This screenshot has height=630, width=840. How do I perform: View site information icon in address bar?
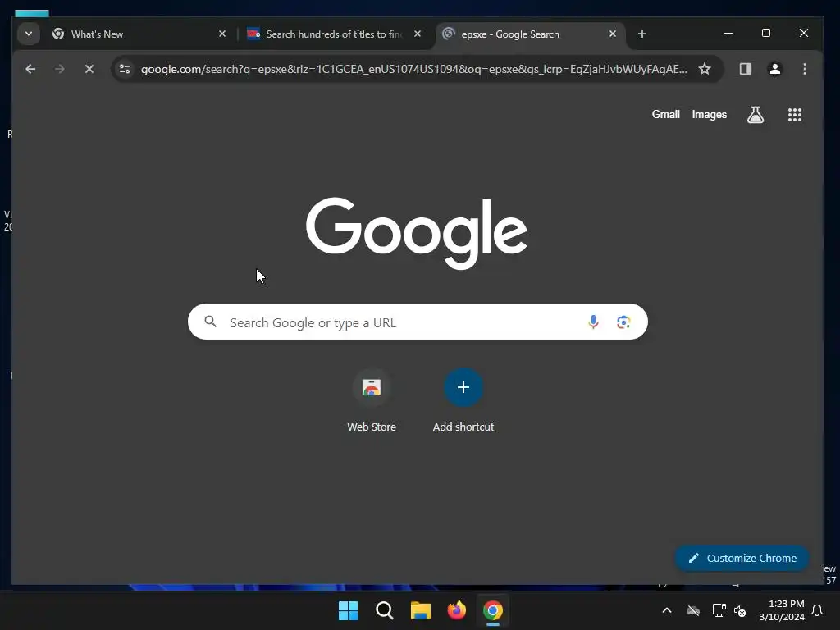tap(125, 69)
